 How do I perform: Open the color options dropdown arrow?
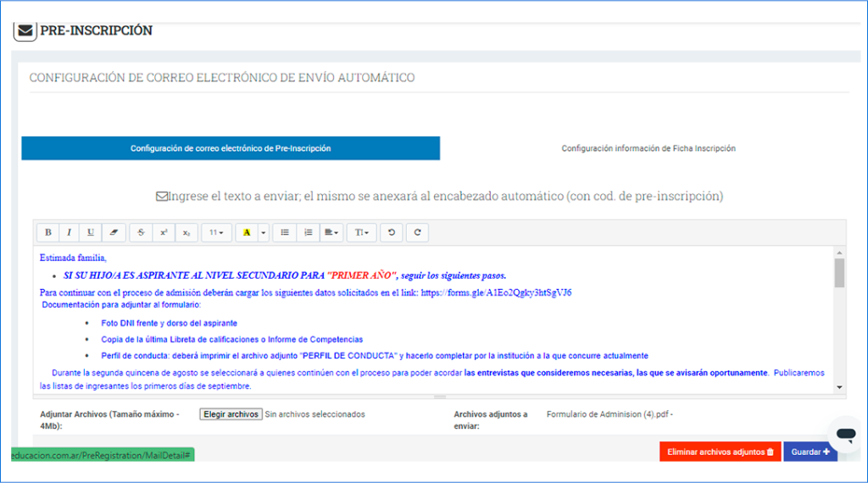(263, 232)
